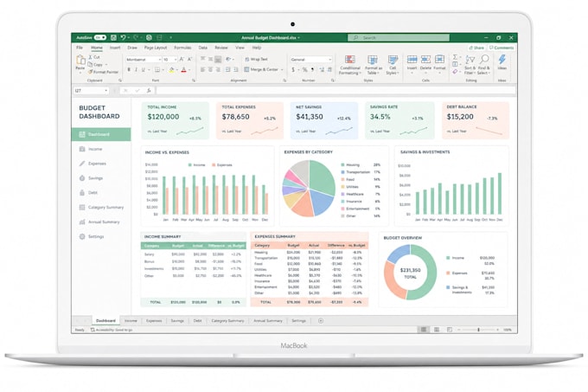The height and width of the screenshot is (392, 588).
Task: Open the Montserrat font name dropdown
Action: pyautogui.click(x=160, y=60)
